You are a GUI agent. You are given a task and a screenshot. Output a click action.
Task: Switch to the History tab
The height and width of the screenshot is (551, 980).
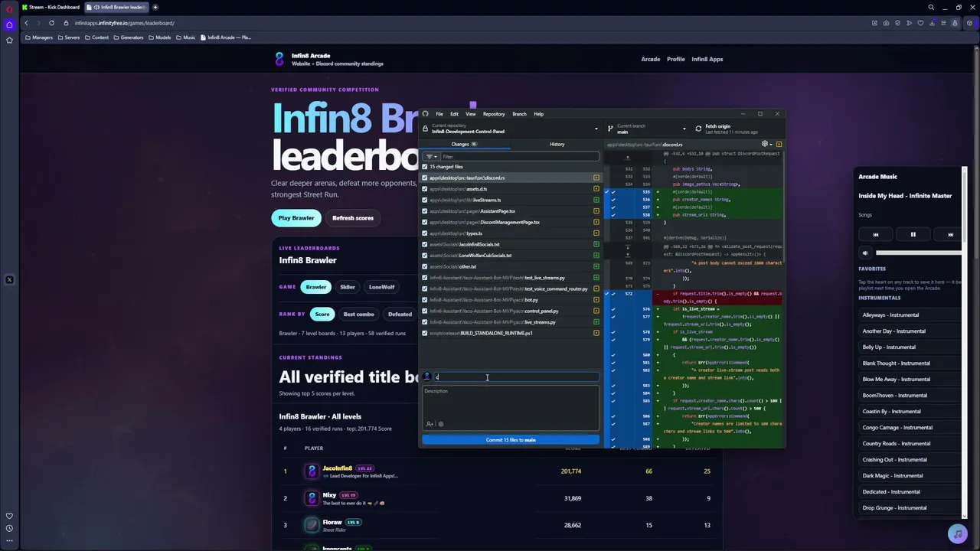(557, 144)
